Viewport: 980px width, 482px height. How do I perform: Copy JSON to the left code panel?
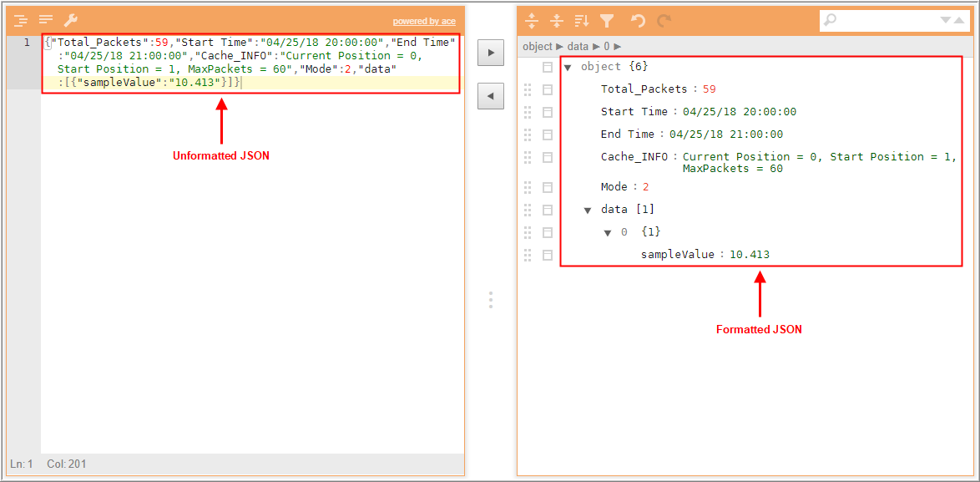click(x=490, y=96)
